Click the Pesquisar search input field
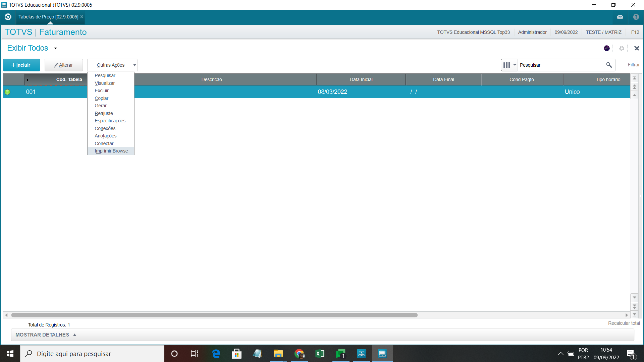Viewport: 644px width, 362px height. tap(562, 65)
